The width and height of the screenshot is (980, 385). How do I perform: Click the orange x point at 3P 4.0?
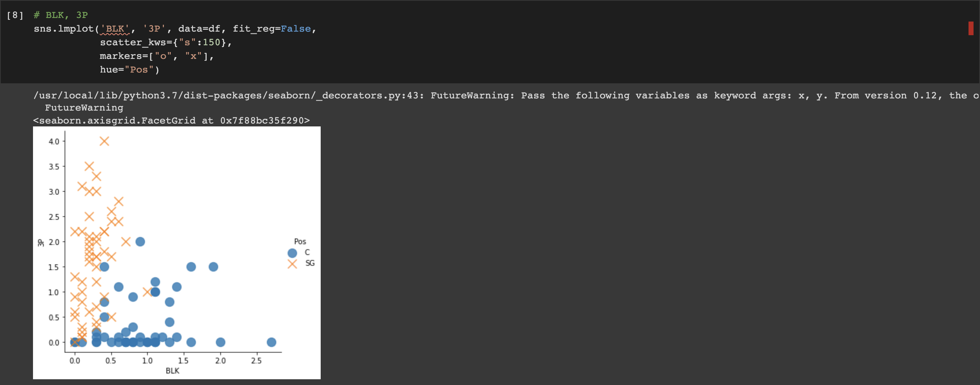(x=104, y=141)
